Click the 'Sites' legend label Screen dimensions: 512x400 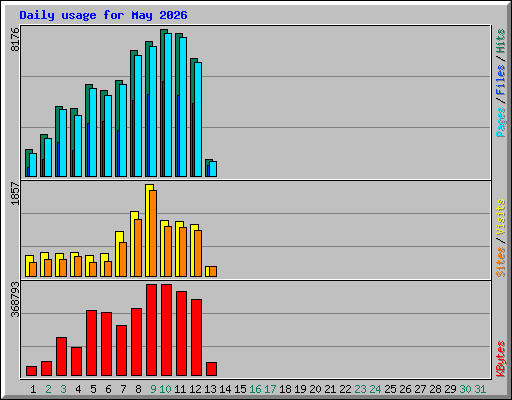pos(501,262)
